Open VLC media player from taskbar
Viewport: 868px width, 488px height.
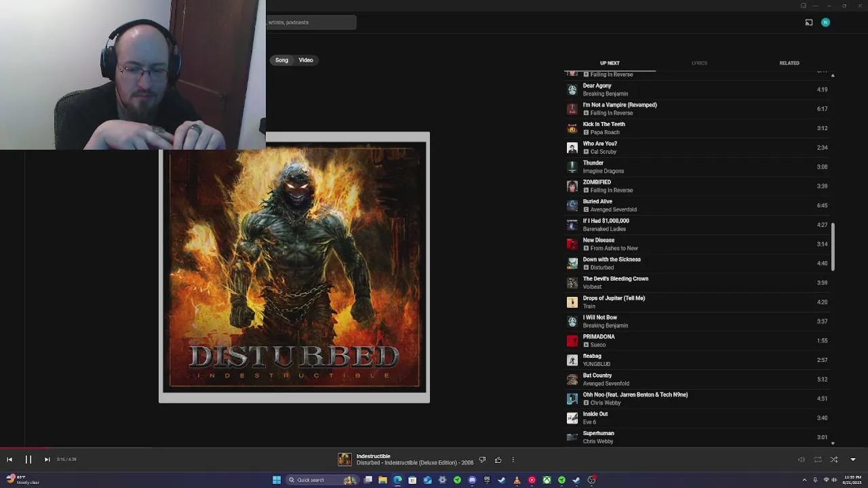(x=517, y=480)
